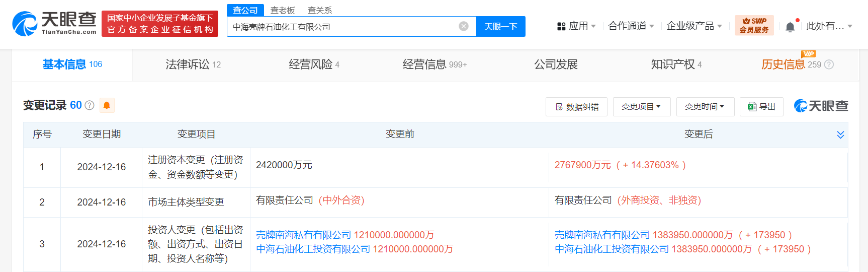The width and height of the screenshot is (868, 272).
Task: Click the 导出 export button
Action: tap(761, 107)
